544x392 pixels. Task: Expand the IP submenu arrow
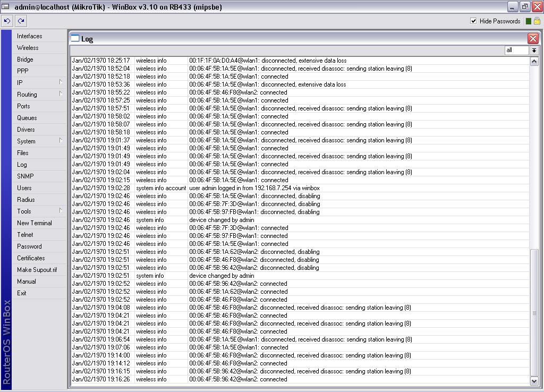pos(61,82)
